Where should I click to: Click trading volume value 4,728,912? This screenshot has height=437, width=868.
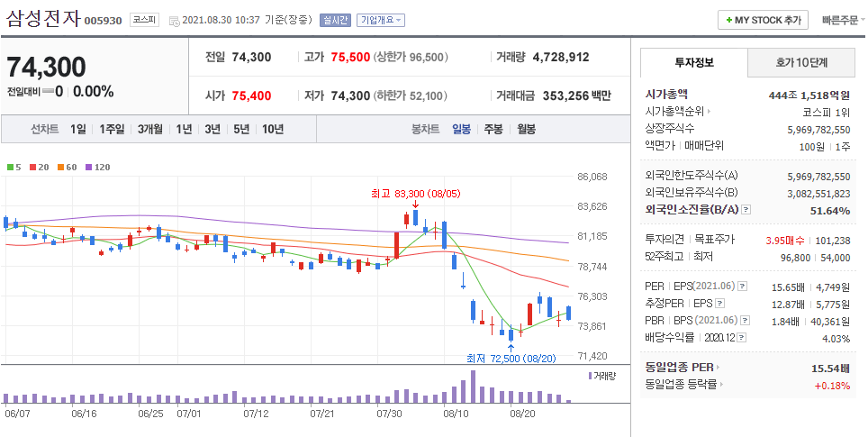[x=561, y=57]
